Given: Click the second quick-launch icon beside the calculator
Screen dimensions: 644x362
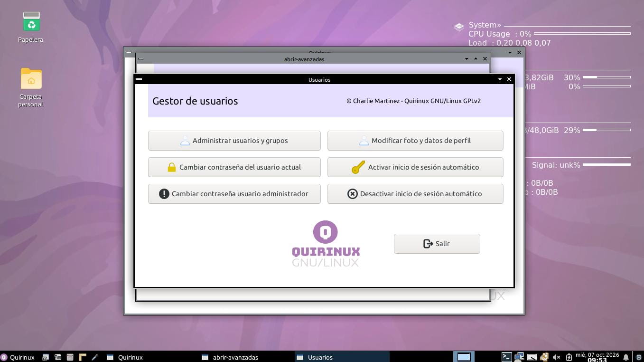Looking at the screenshot, I should tap(57, 357).
